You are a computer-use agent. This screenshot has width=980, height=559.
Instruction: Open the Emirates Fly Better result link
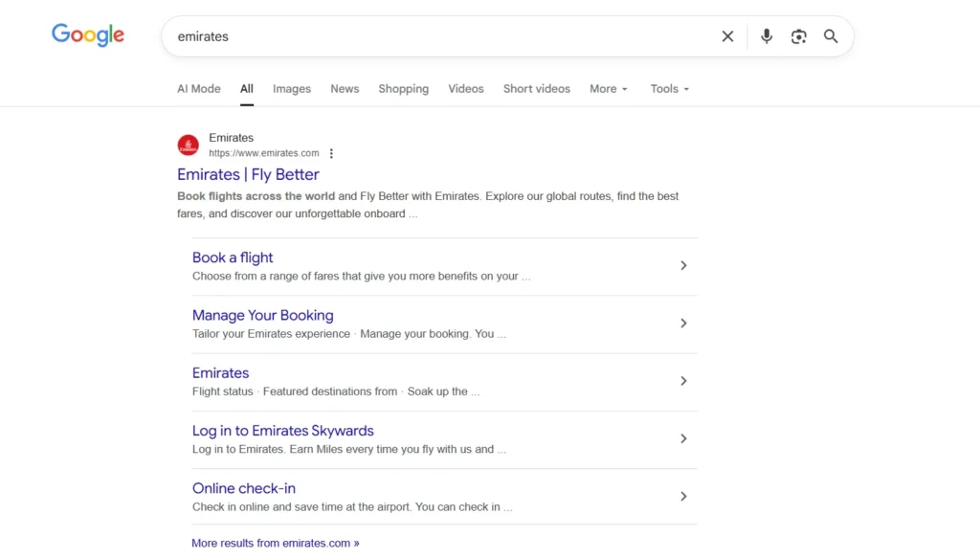coord(248,174)
